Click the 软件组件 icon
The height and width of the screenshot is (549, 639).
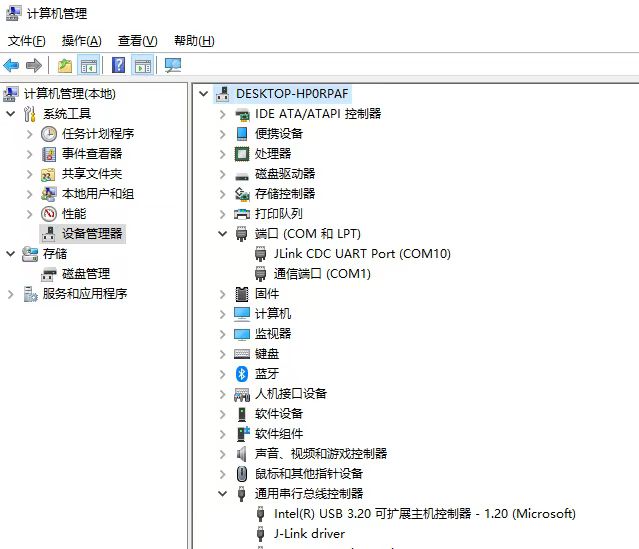[x=242, y=434]
